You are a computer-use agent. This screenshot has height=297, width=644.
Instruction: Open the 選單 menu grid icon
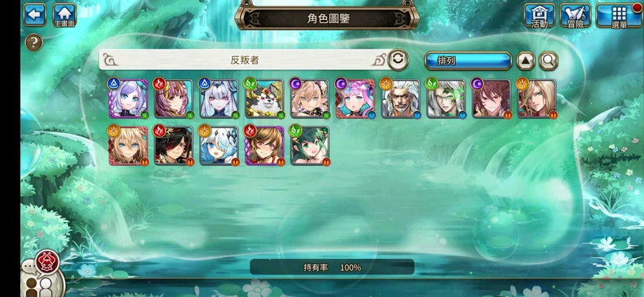click(x=619, y=16)
